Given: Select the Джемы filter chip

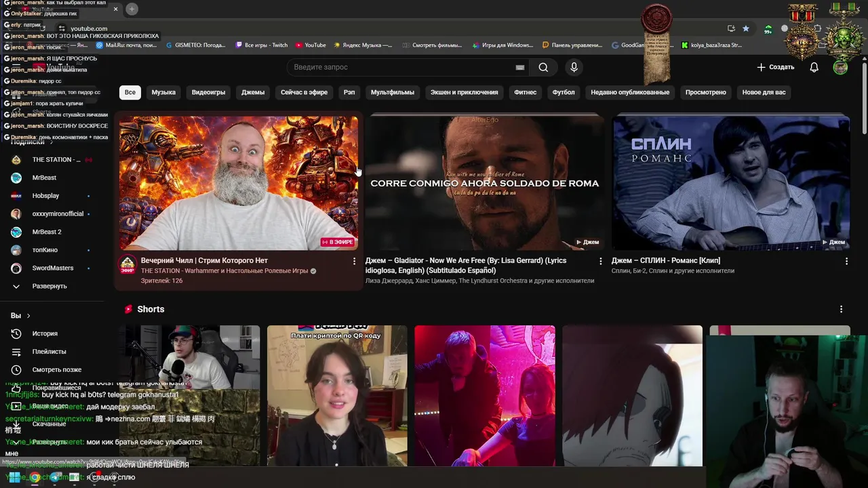Looking at the screenshot, I should [x=253, y=92].
